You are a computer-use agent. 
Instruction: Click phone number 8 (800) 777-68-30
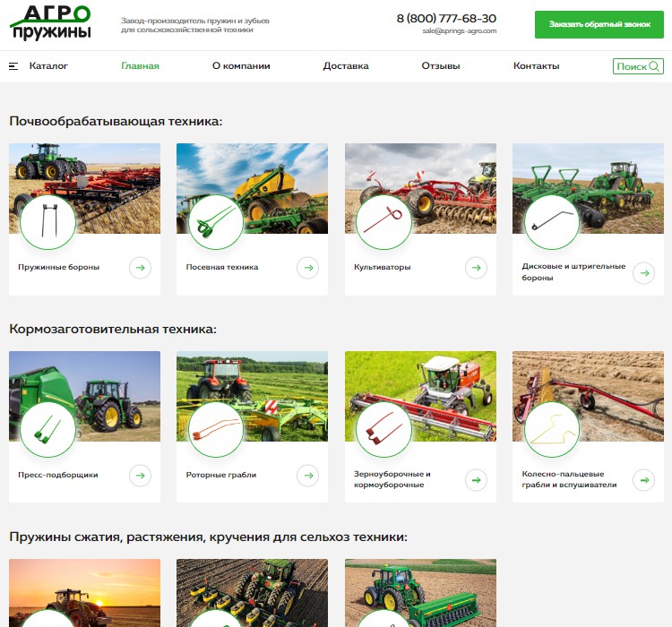point(446,19)
